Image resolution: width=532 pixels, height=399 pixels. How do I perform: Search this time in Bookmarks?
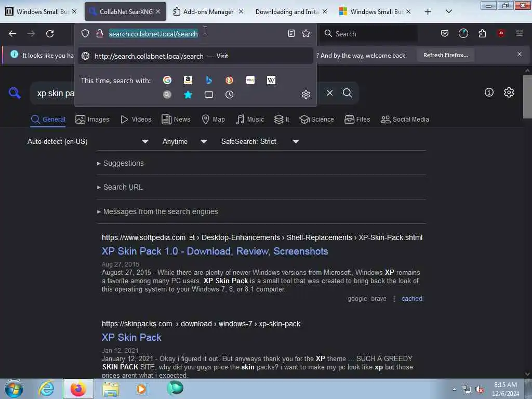[x=188, y=95]
